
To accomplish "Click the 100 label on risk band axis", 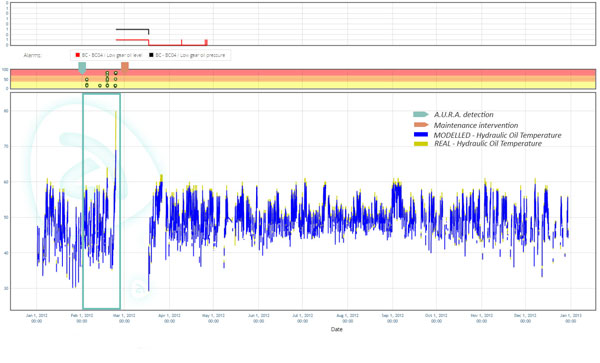I will [x=5, y=70].
